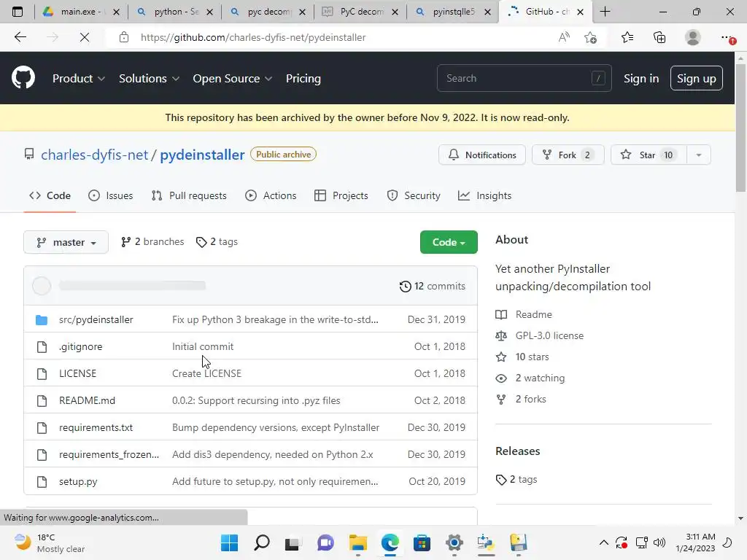Star the pydeinstaller repository

pos(649,155)
